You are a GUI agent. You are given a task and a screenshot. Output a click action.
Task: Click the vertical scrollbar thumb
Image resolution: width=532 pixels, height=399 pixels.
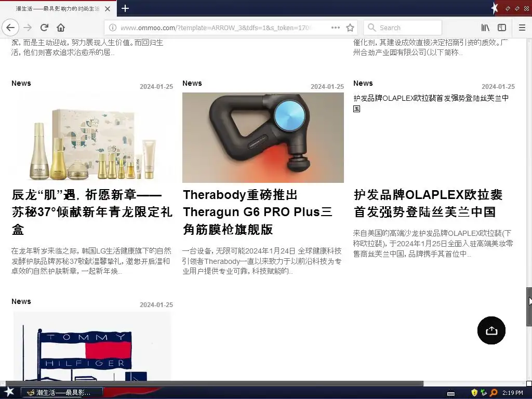tap(529, 307)
